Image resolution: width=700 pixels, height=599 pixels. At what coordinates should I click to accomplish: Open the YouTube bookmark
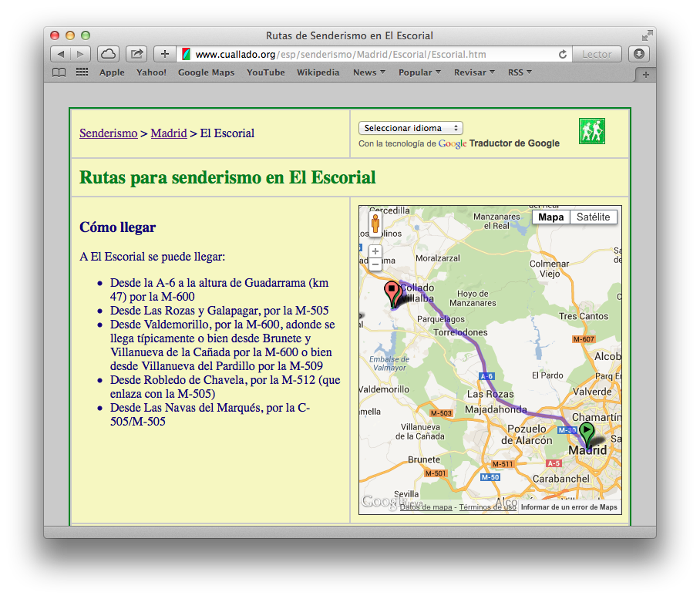pyautogui.click(x=266, y=72)
